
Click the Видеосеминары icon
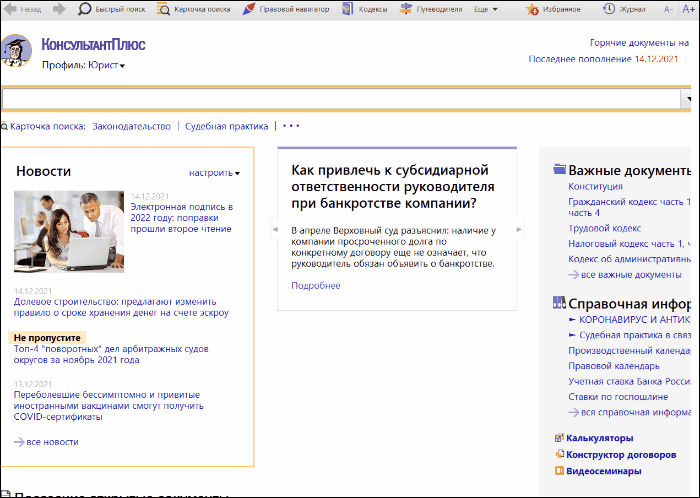pyautogui.click(x=559, y=471)
